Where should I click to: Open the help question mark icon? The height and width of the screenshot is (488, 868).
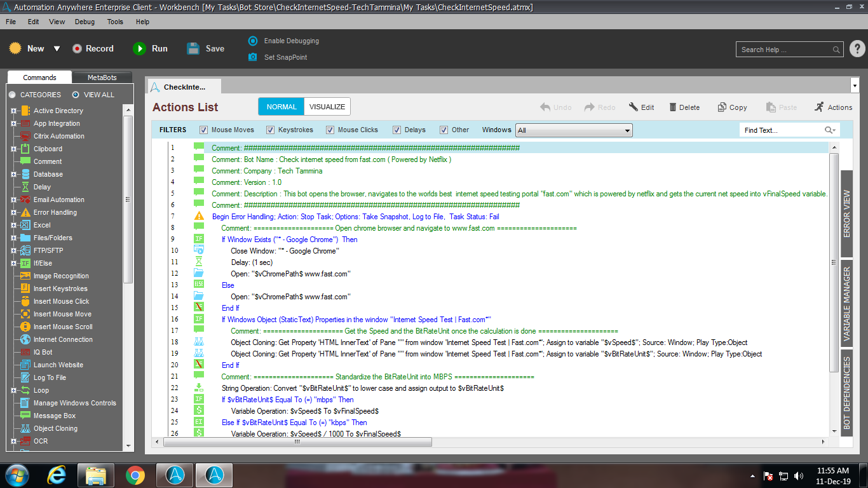point(857,49)
